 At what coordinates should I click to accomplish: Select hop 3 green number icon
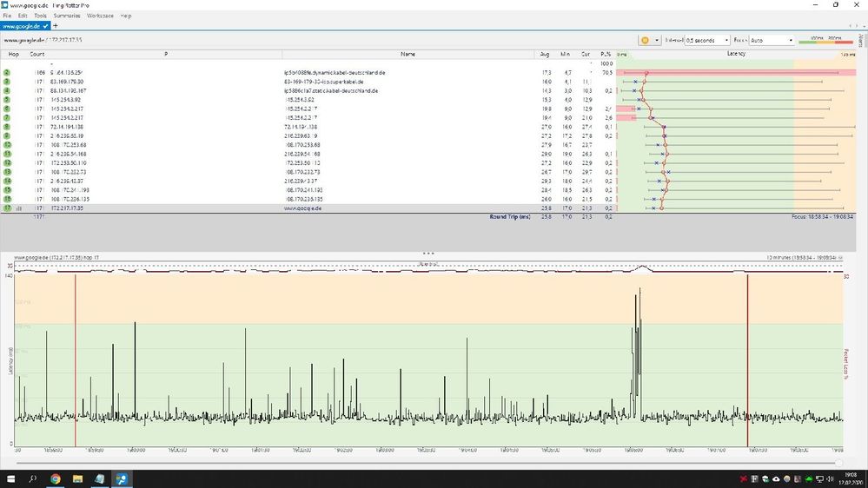pos(7,82)
